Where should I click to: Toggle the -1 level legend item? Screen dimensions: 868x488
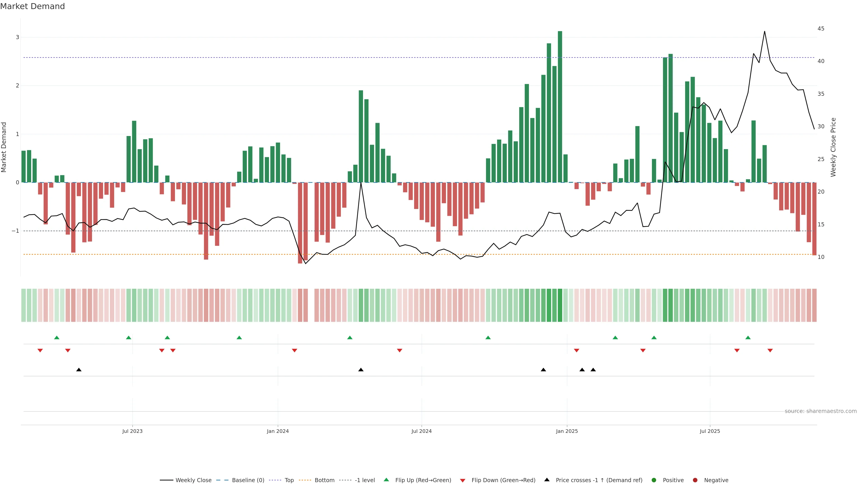point(365,480)
